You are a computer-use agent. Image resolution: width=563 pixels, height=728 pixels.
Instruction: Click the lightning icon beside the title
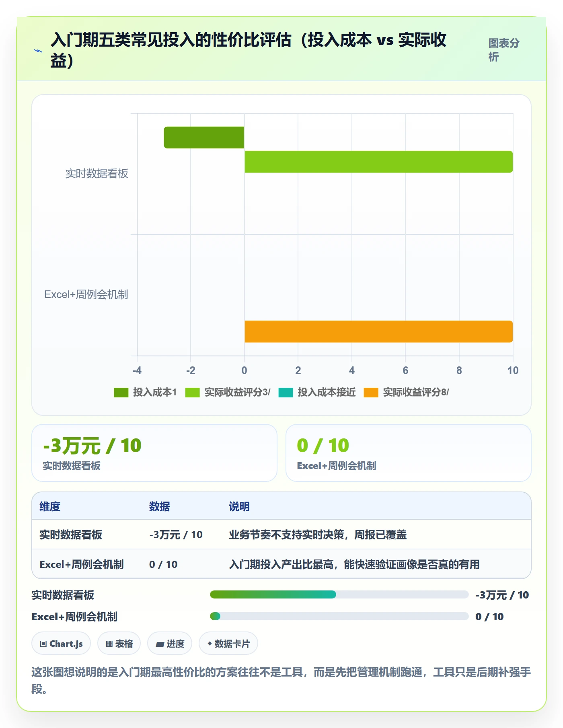38,51
